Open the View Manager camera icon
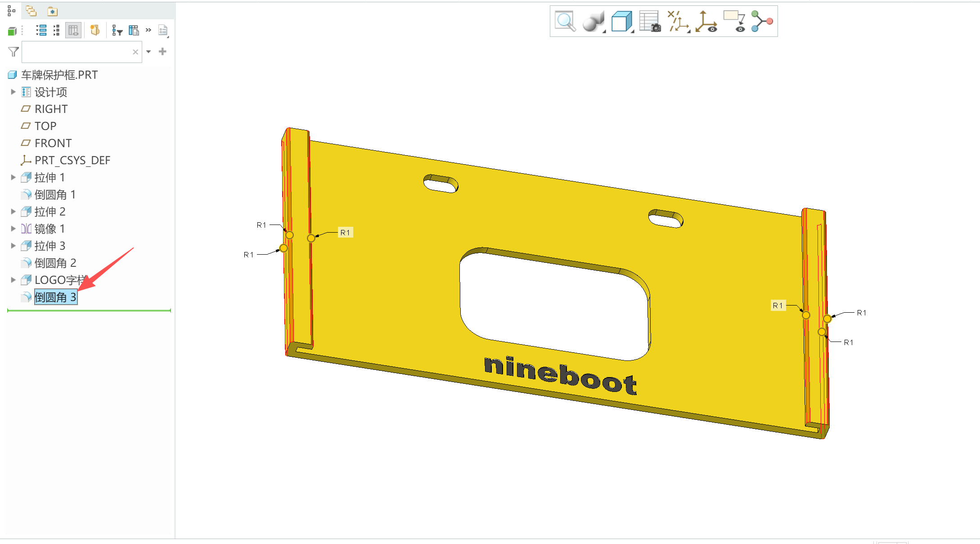980x544 pixels. pos(650,21)
